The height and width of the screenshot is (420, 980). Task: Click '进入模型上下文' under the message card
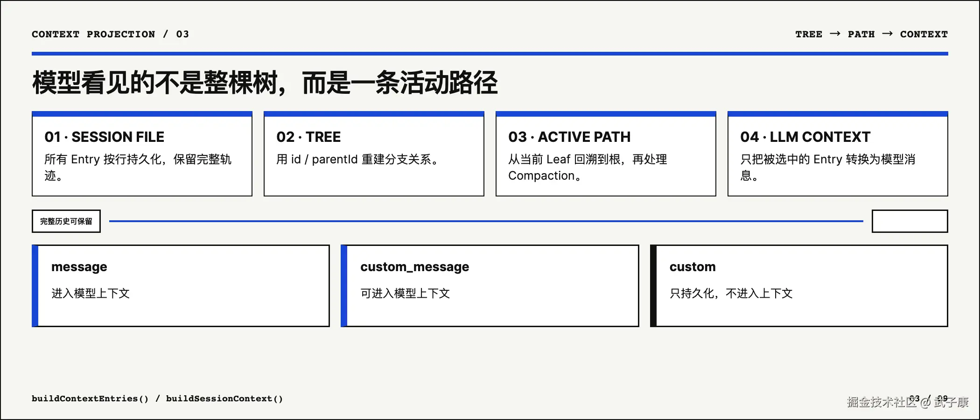tap(91, 293)
